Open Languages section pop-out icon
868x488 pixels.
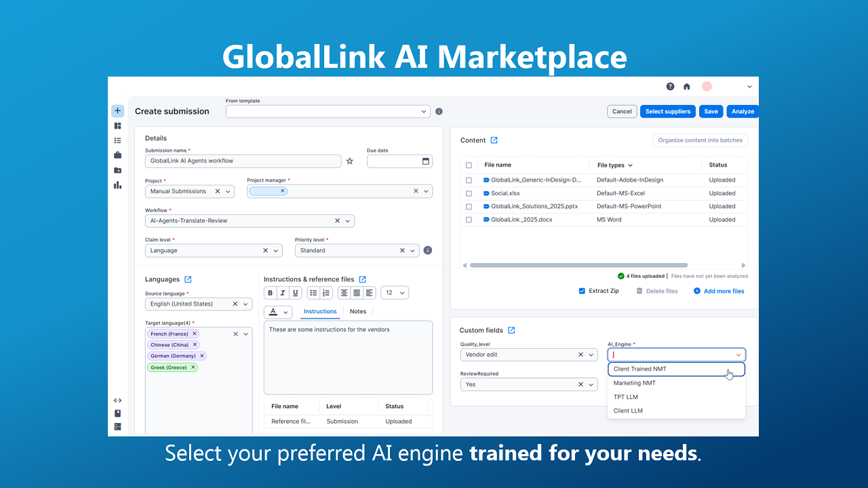coord(188,279)
